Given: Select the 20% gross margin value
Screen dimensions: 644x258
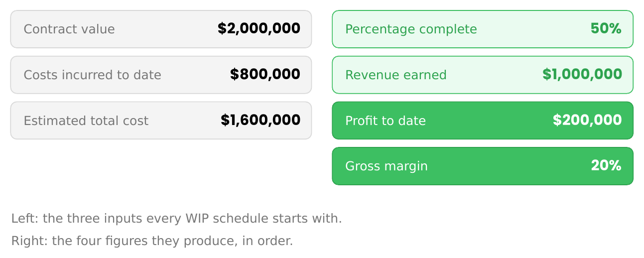Looking at the screenshot, I should pyautogui.click(x=606, y=166).
